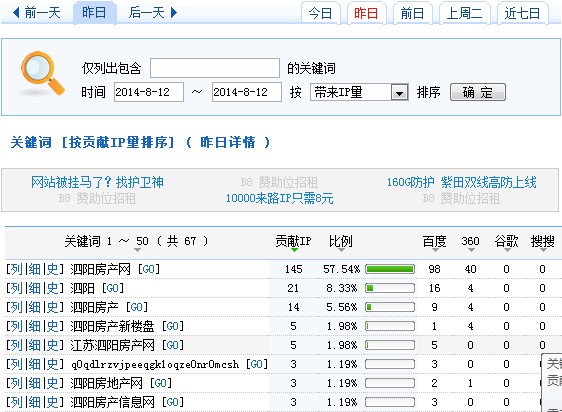This screenshot has height=412, width=562.
Task: Sort by 谷歌 column header
Action: click(506, 241)
